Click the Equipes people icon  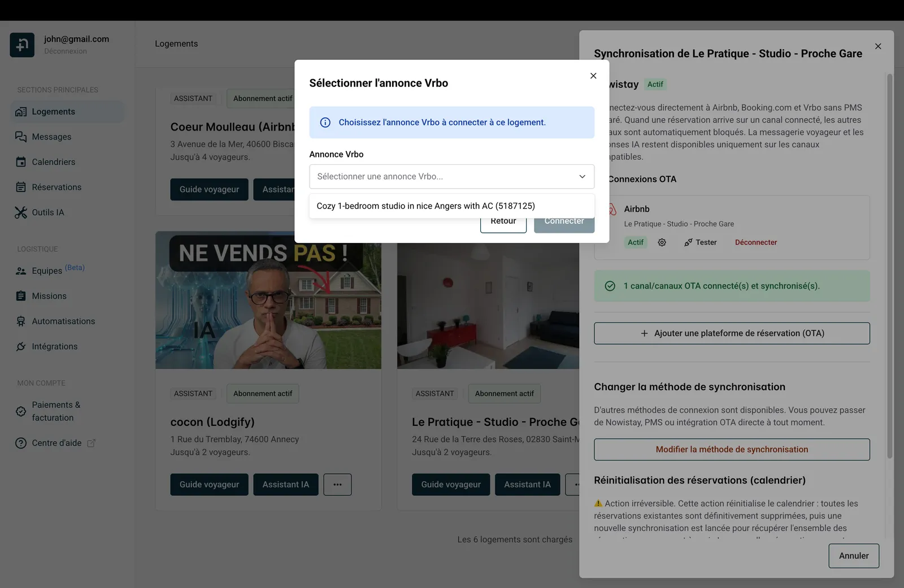[x=21, y=271]
